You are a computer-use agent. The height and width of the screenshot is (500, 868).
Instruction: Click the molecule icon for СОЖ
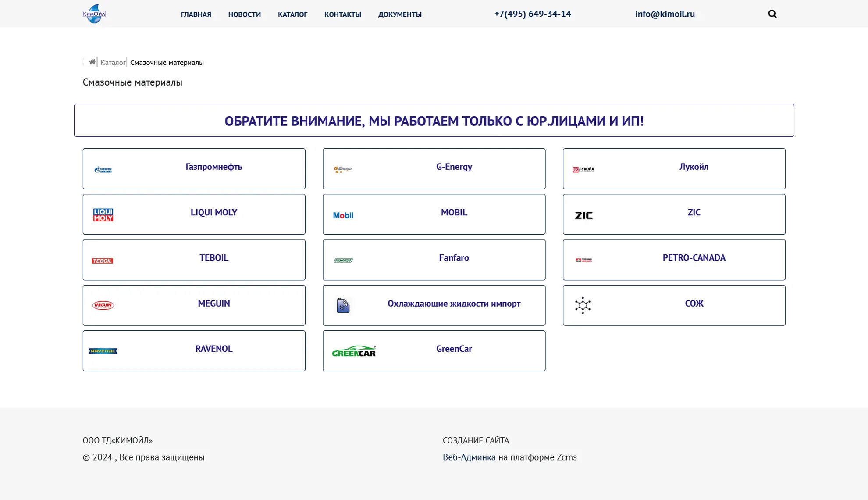[583, 305]
